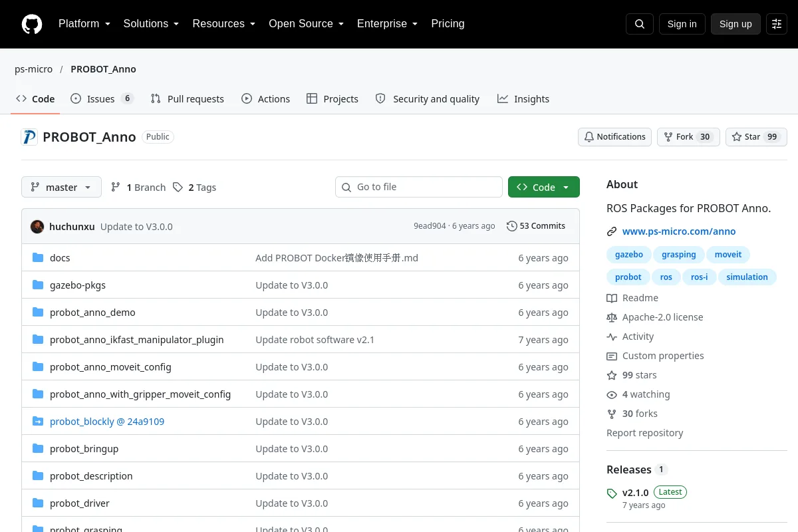
Task: Open commit message 'Update robot software v2.1'
Action: pos(315,339)
